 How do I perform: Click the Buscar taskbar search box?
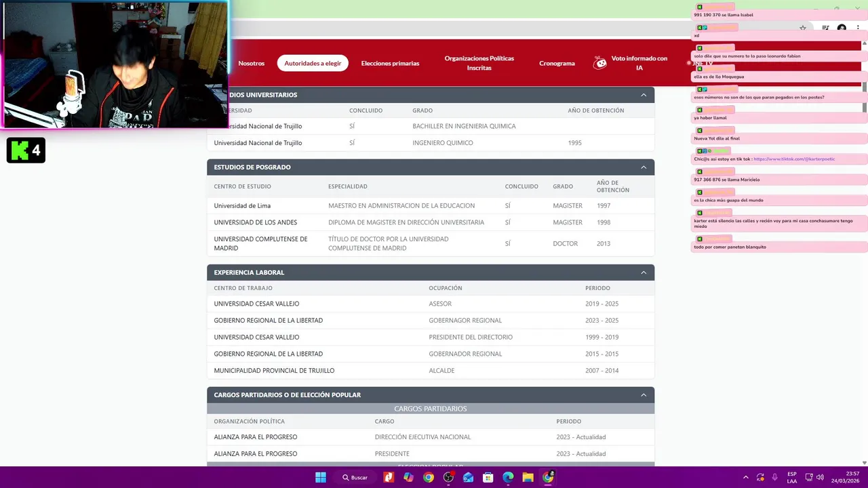tap(355, 477)
